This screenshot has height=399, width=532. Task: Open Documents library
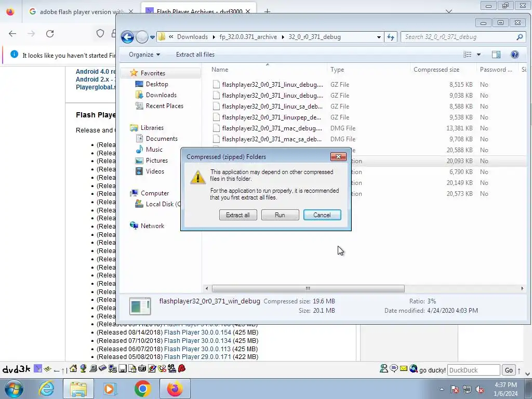[x=162, y=138]
